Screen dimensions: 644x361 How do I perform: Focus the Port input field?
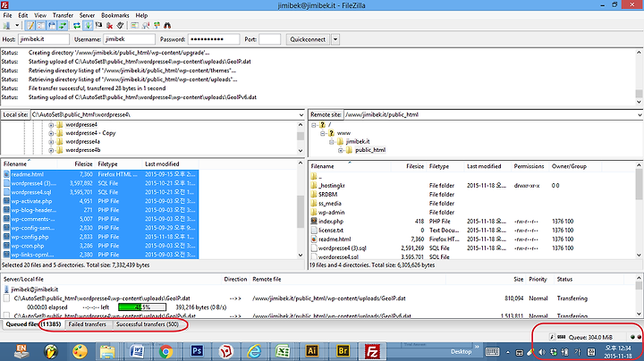[270, 39]
